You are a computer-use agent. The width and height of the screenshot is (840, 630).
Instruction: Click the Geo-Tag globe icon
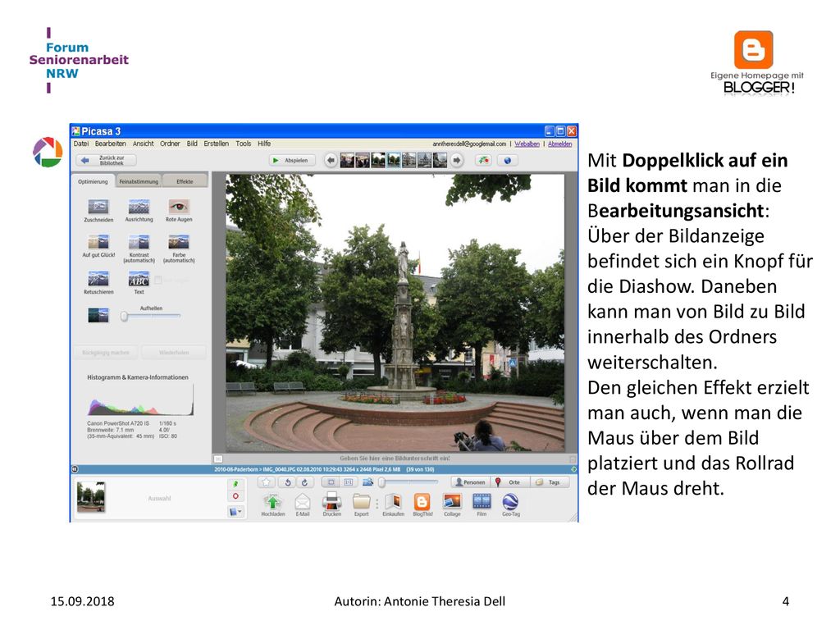(510, 501)
